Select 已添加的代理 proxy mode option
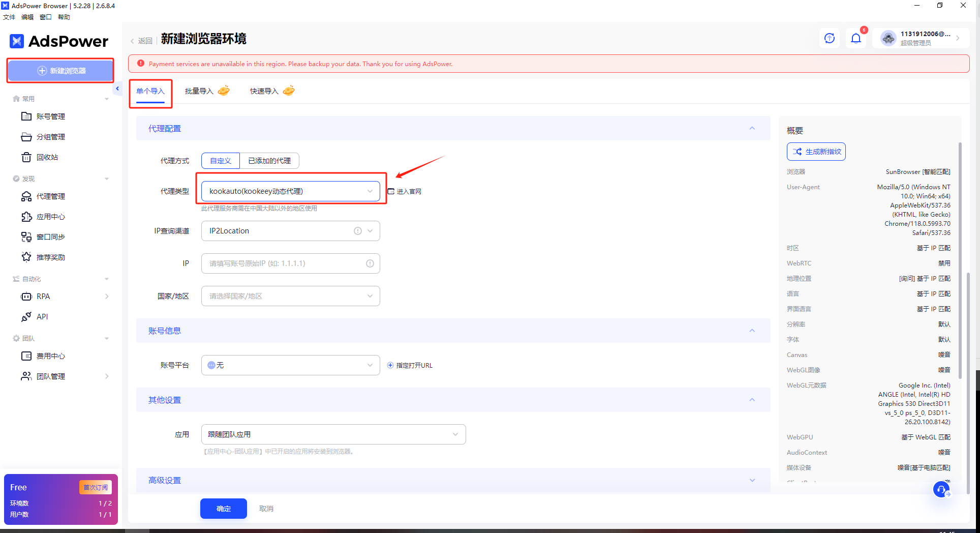 pyautogui.click(x=269, y=161)
